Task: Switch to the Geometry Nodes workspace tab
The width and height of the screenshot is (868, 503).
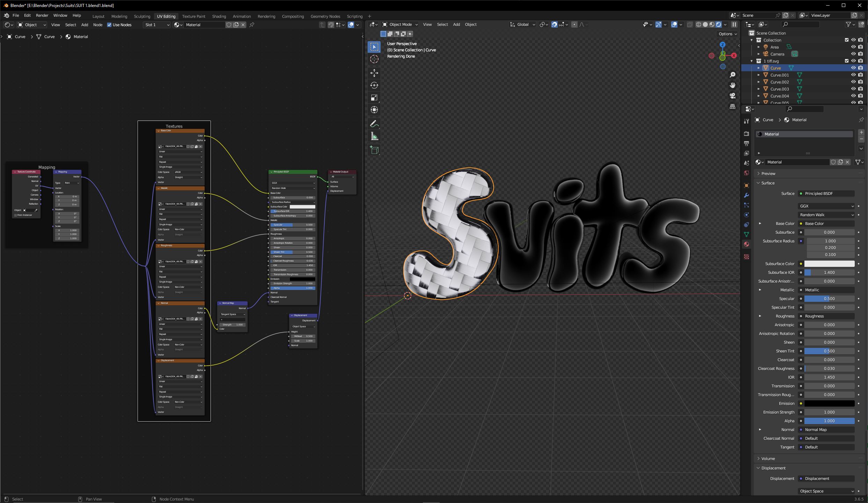Action: (x=325, y=16)
